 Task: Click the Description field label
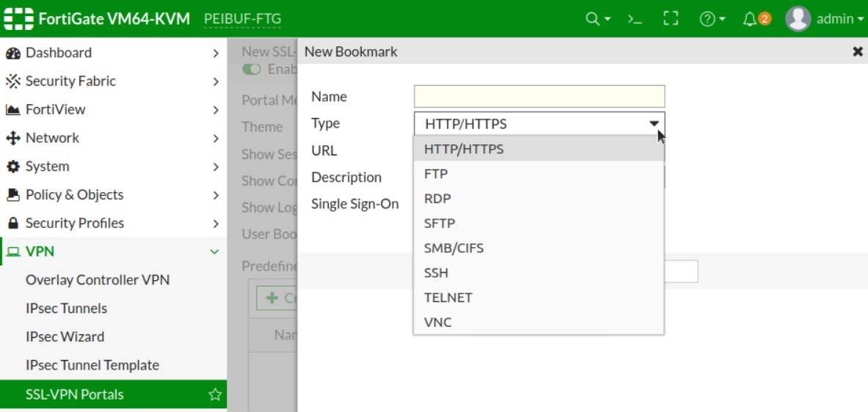(x=346, y=177)
